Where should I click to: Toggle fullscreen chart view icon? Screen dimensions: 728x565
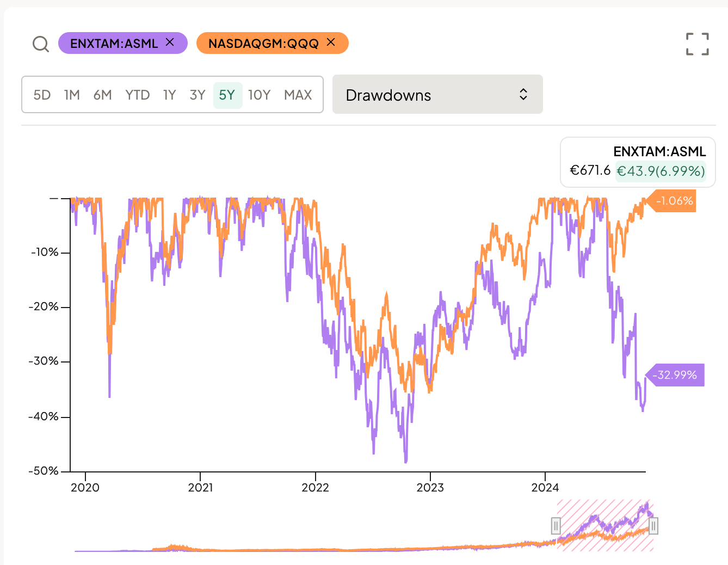click(698, 44)
